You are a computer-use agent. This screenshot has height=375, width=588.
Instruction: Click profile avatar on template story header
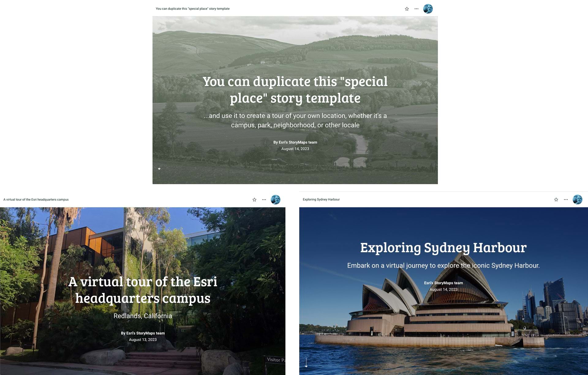428,9
